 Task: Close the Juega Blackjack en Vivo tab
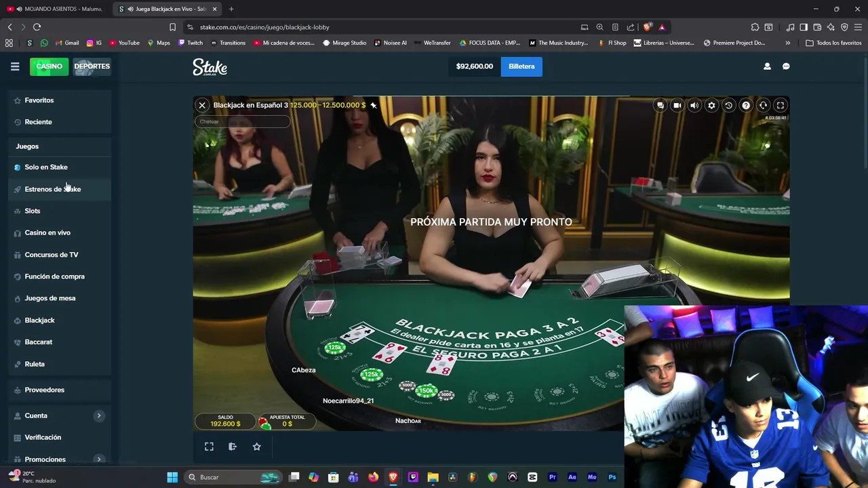(x=214, y=9)
